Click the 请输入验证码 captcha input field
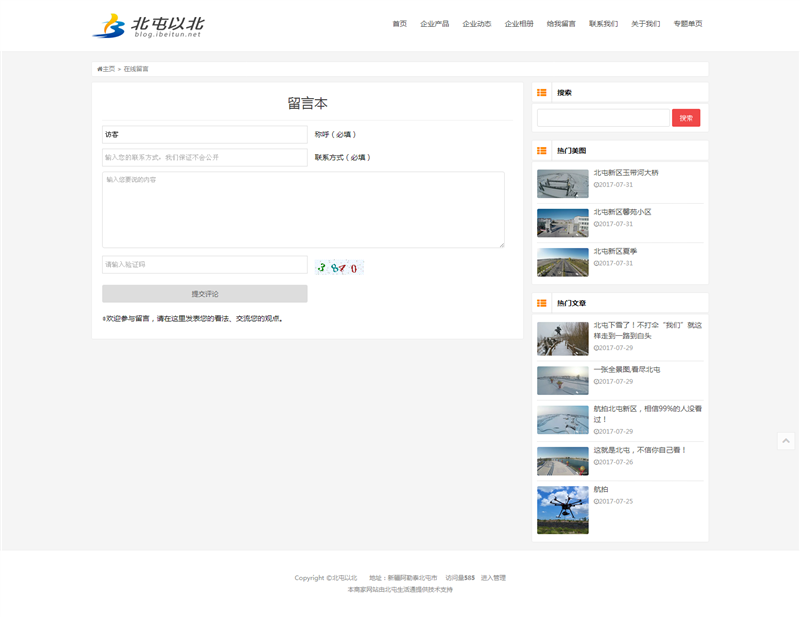800x617 pixels. point(205,265)
